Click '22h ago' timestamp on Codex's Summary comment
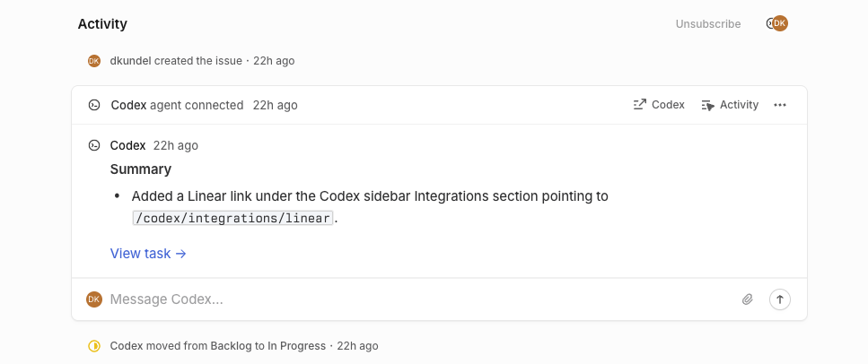 (x=176, y=145)
